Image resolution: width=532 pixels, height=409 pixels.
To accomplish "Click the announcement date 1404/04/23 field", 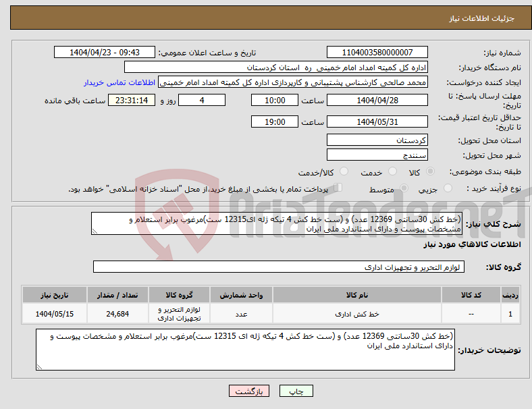I will point(105,52).
